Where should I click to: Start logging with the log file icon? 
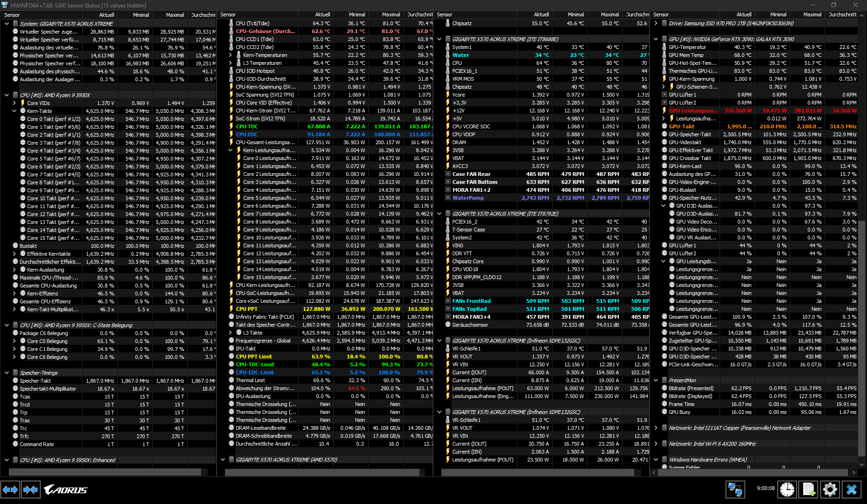pos(809,490)
